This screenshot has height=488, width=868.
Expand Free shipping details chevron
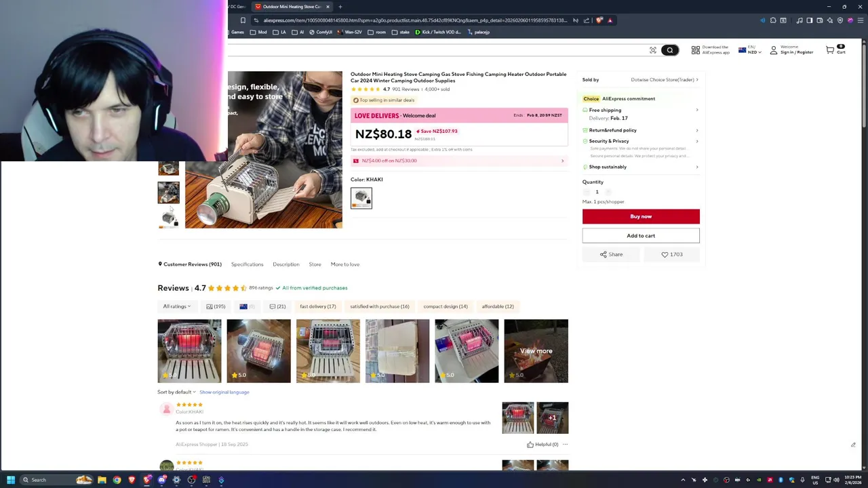(x=696, y=110)
